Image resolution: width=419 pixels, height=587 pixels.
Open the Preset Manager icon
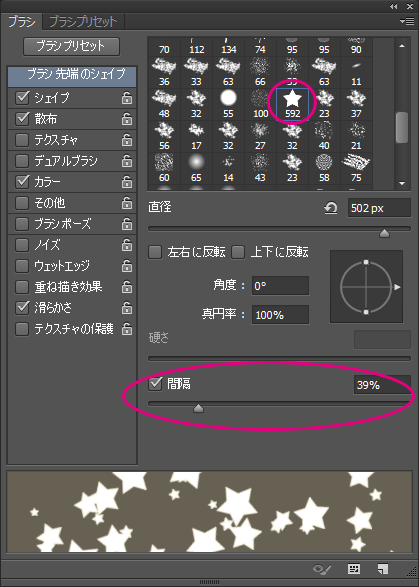(354, 569)
